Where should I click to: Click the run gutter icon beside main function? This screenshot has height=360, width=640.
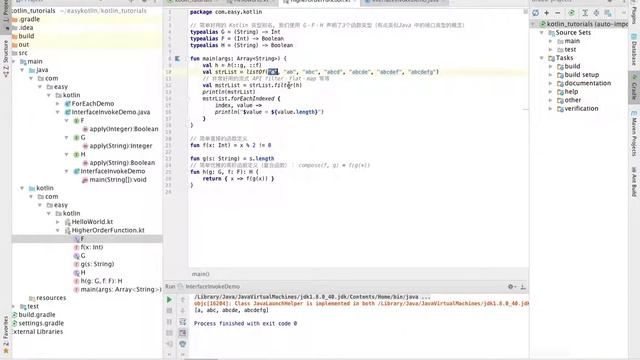coord(178,58)
